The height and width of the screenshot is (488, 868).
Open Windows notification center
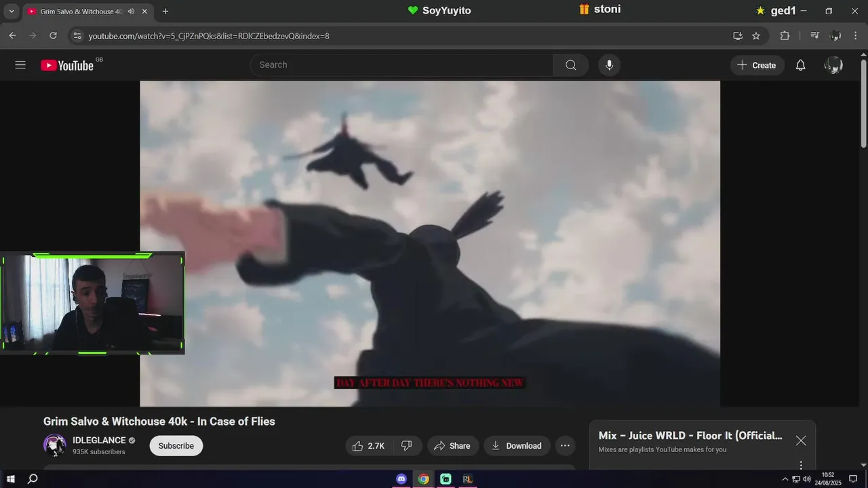coord(853,479)
